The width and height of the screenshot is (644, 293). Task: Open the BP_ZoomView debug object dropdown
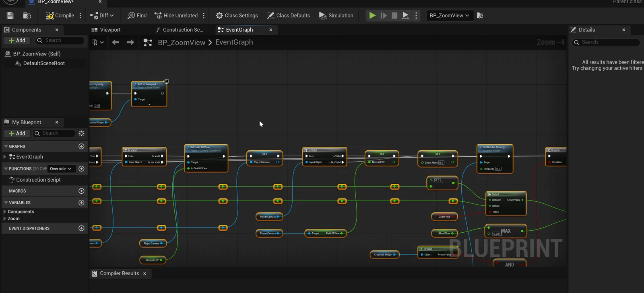pos(449,16)
